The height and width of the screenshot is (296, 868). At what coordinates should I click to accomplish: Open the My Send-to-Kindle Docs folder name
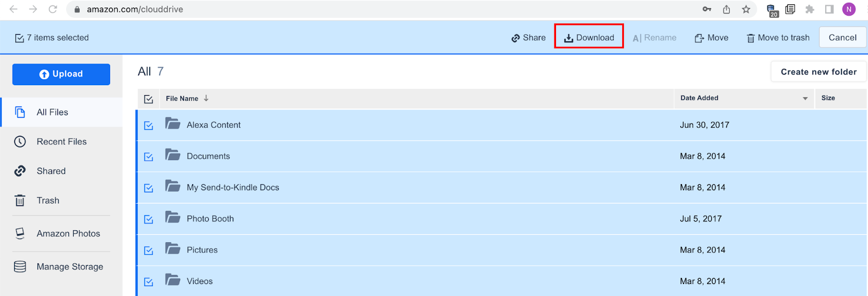click(233, 187)
